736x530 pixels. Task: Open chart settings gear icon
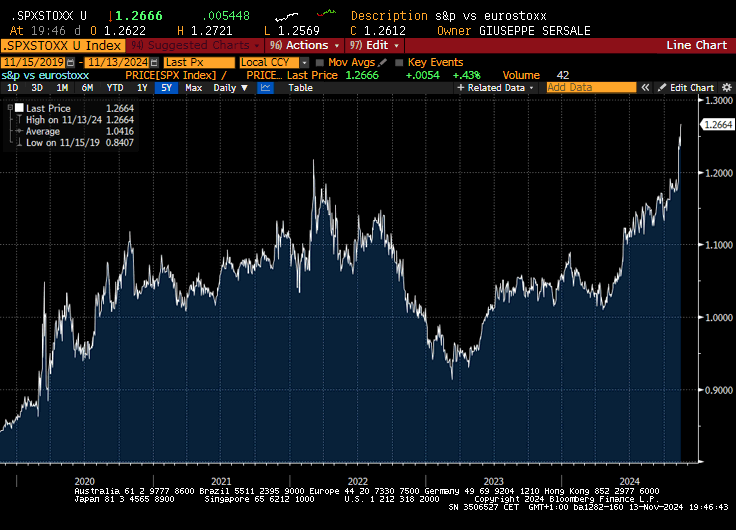[x=727, y=88]
